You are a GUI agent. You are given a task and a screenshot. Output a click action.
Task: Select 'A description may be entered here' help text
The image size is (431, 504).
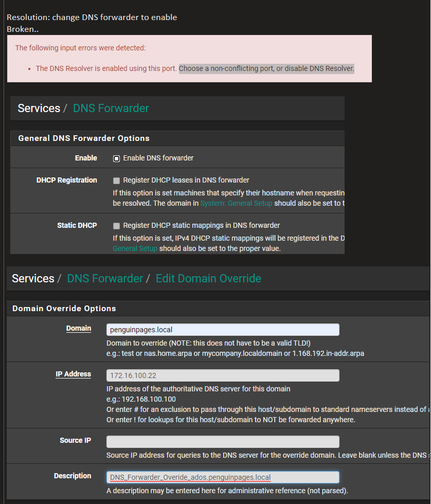click(x=227, y=491)
